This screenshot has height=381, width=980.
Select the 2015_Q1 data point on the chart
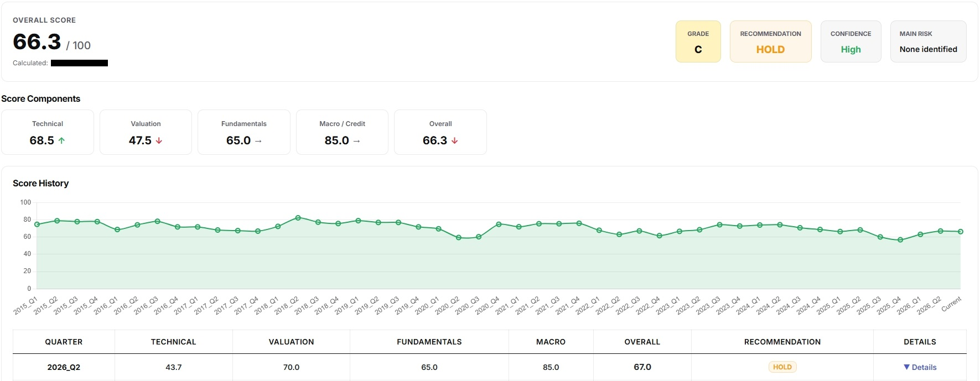37,225
